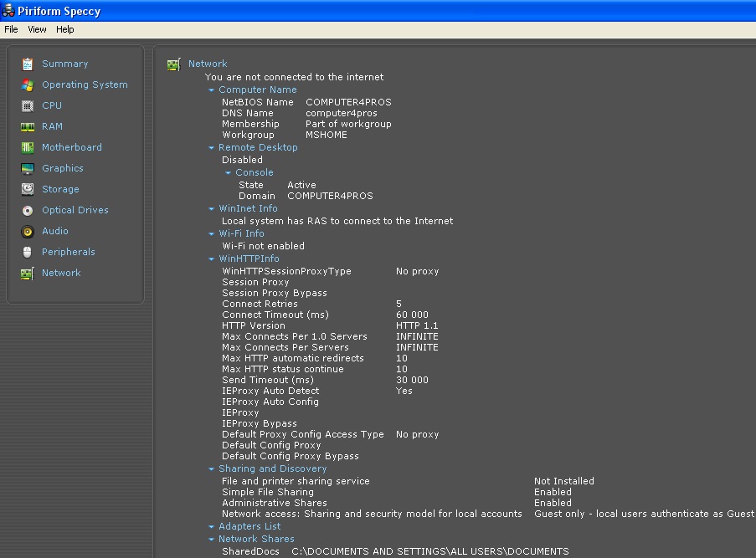Click the Sharing and Discovery heading text
This screenshot has width=756, height=558.
coord(272,468)
